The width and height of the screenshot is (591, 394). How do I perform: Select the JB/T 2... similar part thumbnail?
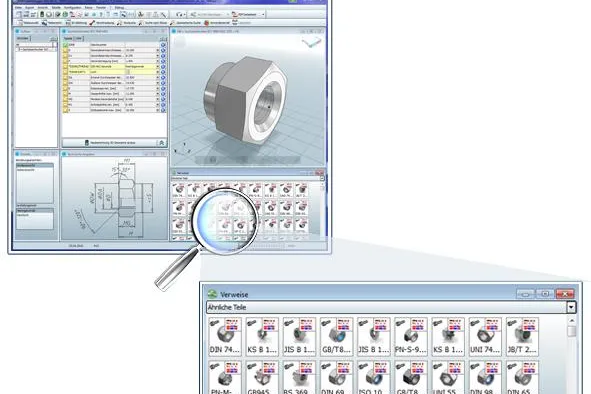[522, 337]
